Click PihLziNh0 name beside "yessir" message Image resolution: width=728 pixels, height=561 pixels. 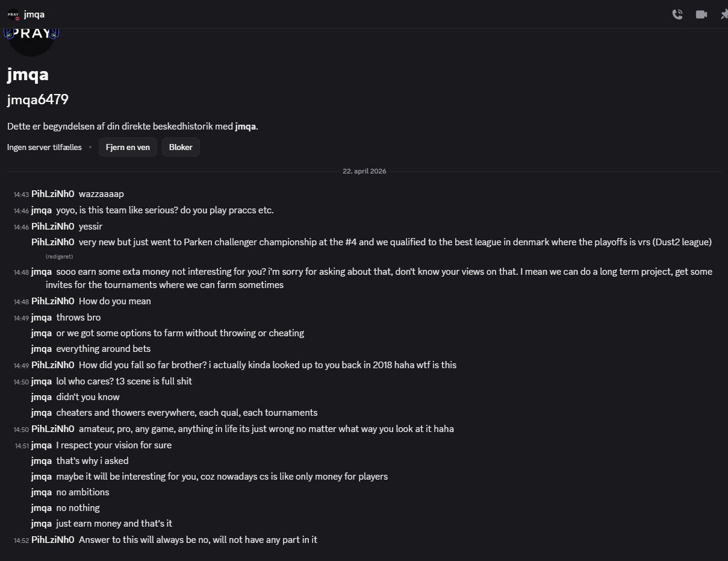pos(52,227)
